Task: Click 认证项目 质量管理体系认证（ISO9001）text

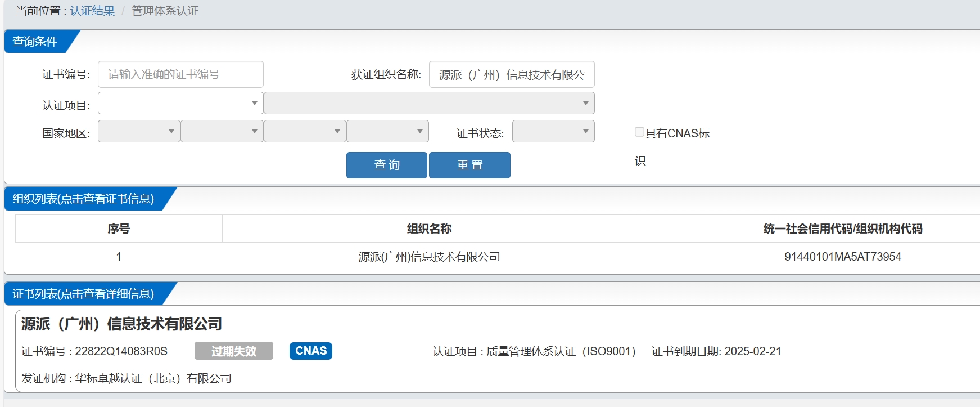Action: (x=534, y=351)
